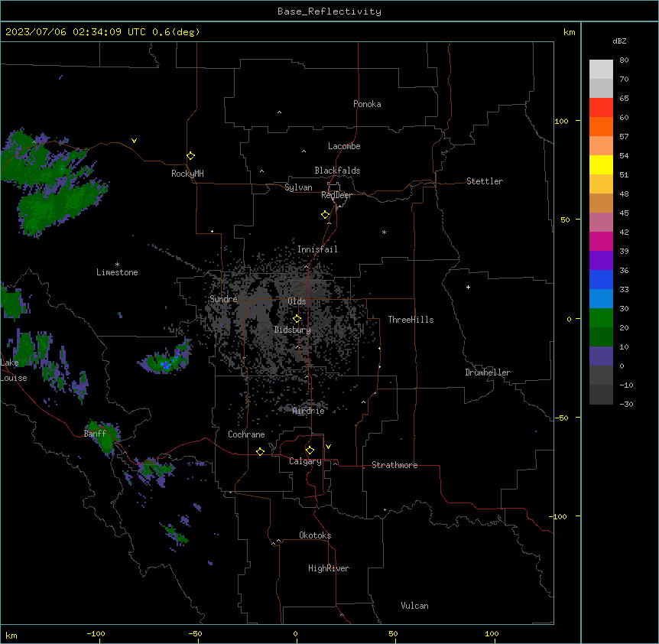Pick the light blue 30-33 dBZ legend swatch

pyautogui.click(x=601, y=298)
